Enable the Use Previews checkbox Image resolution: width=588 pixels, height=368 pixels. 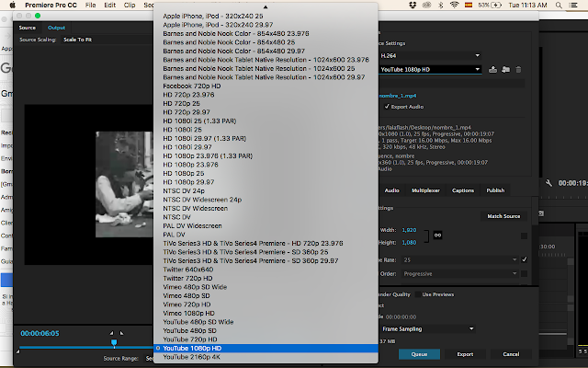(x=417, y=294)
